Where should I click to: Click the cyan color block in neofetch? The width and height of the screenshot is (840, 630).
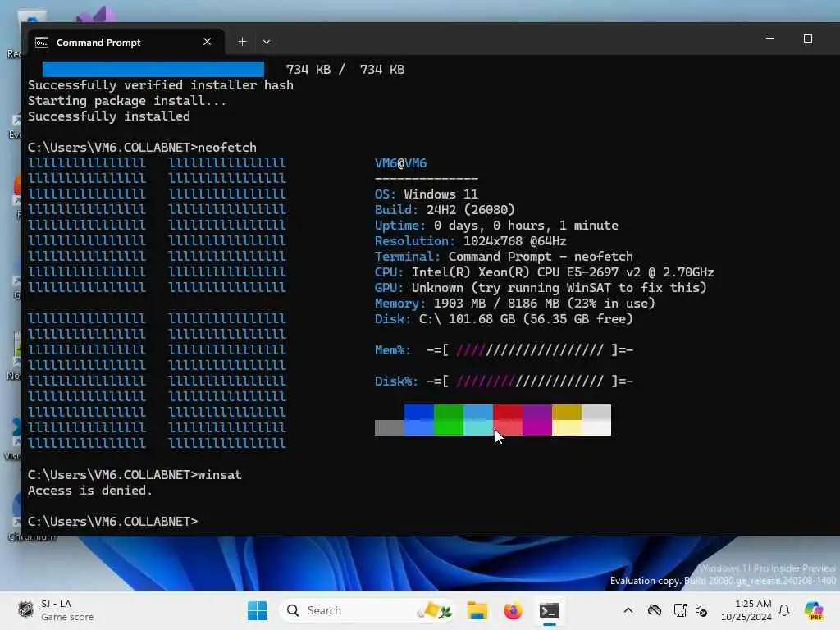click(478, 420)
